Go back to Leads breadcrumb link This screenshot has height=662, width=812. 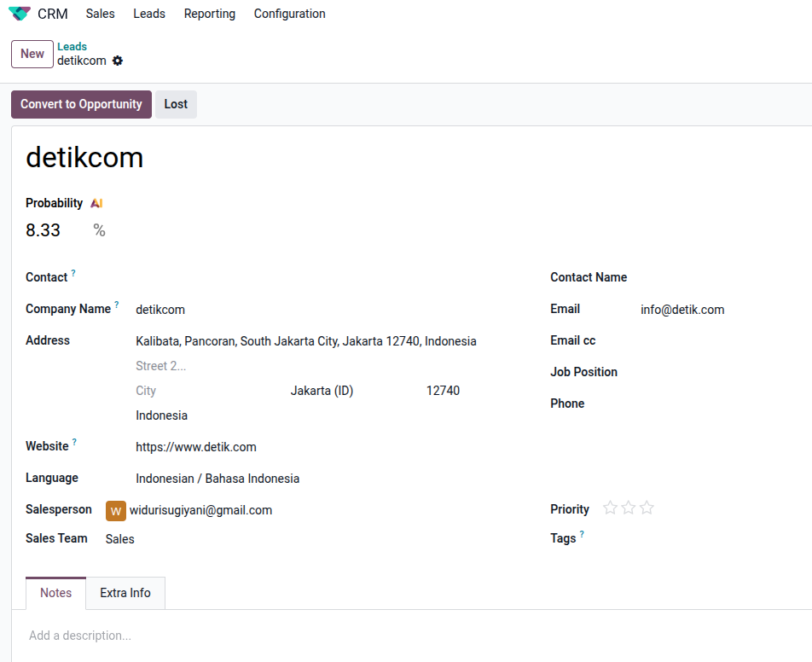(x=72, y=47)
